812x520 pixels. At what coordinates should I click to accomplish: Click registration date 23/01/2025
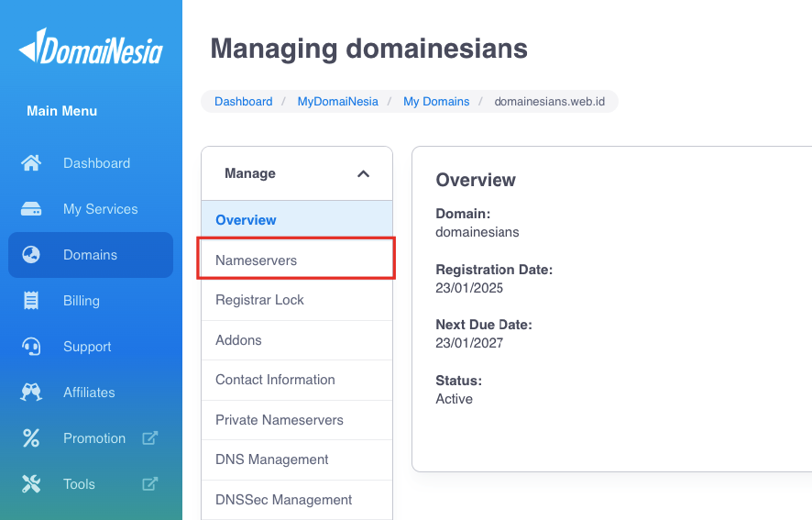(x=469, y=288)
